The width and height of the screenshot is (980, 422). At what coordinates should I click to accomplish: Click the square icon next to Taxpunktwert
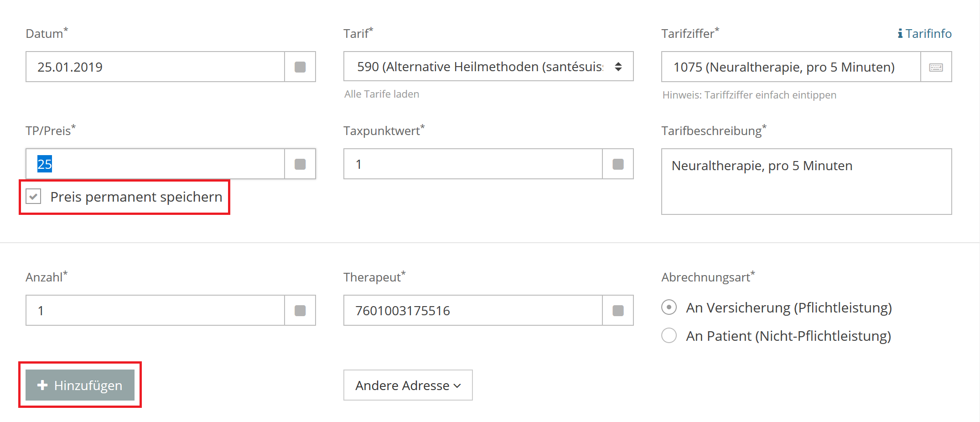pos(618,164)
